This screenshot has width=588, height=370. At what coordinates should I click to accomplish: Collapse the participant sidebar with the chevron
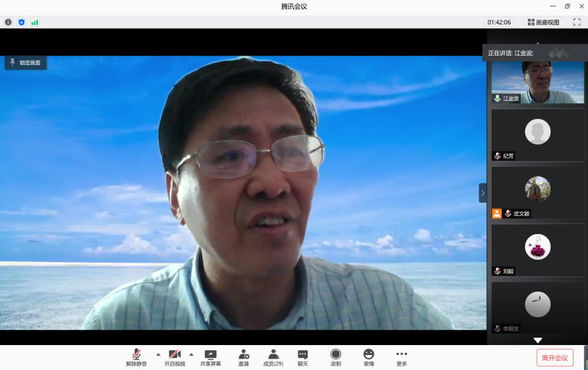pos(483,193)
